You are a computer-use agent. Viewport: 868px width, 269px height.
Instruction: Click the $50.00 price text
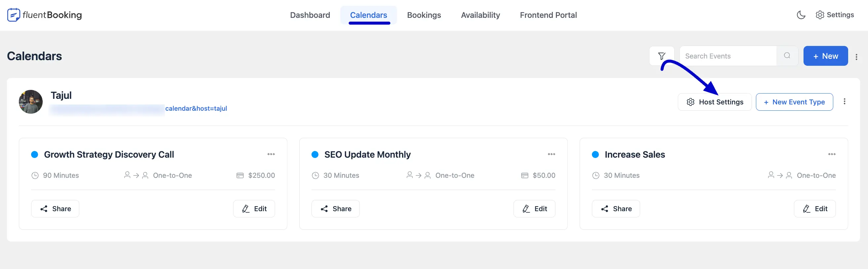tap(544, 175)
